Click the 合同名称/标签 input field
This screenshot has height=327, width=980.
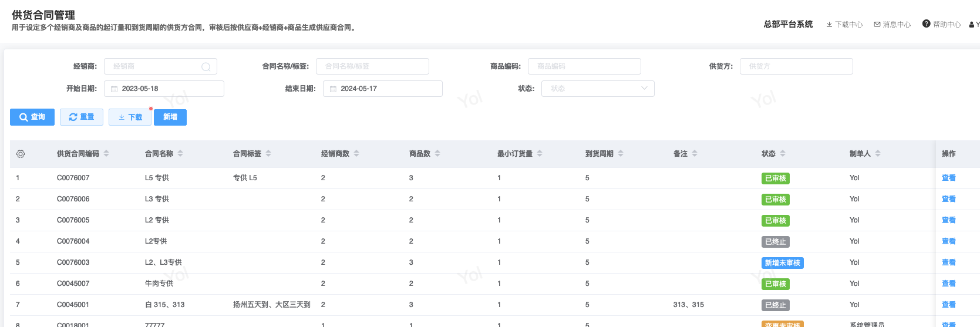click(372, 66)
